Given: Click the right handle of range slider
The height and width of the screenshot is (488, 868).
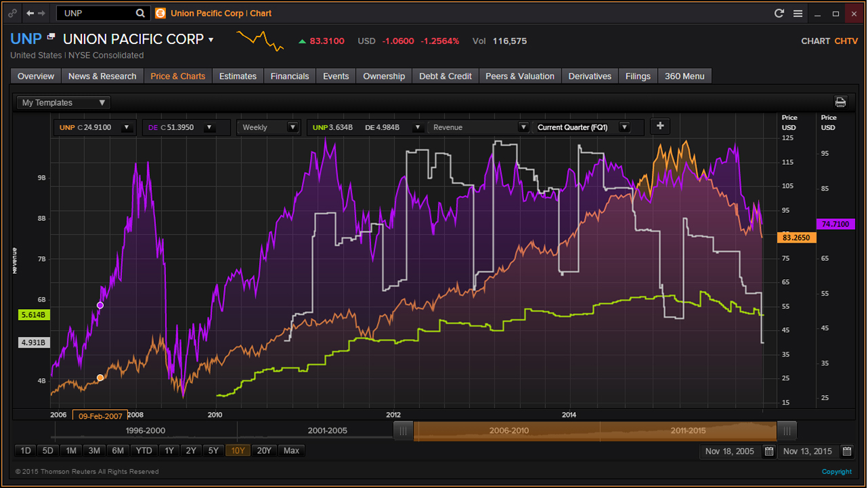Looking at the screenshot, I should [x=787, y=430].
